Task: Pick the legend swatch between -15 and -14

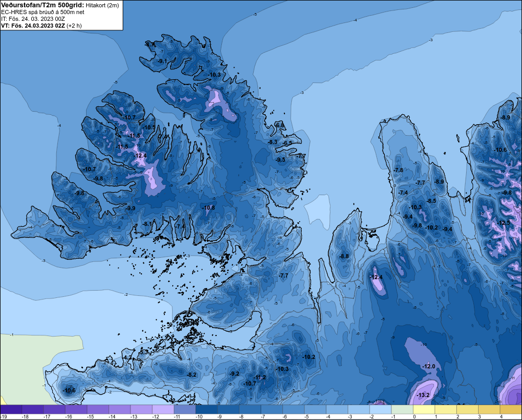Action: [98, 409]
